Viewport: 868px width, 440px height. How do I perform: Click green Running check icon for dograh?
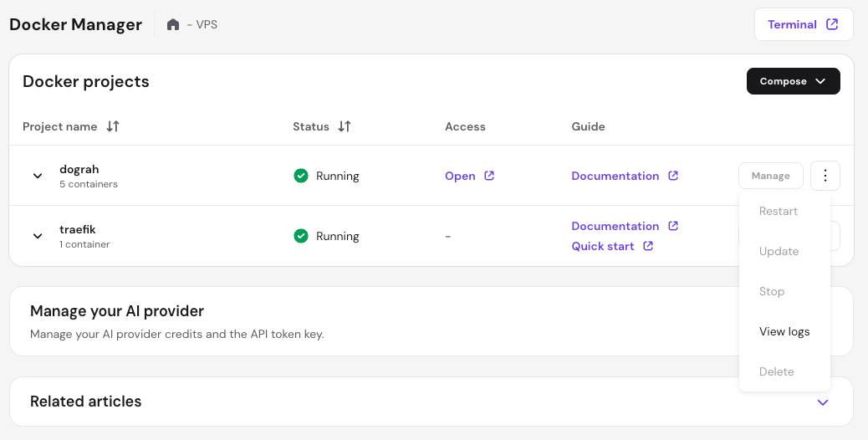(301, 176)
